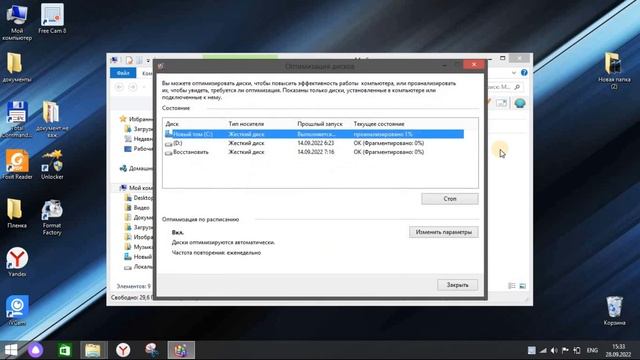Select Видео in the Explorer sidebar
Image resolution: width=640 pixels, height=360 pixels.
coord(138,207)
